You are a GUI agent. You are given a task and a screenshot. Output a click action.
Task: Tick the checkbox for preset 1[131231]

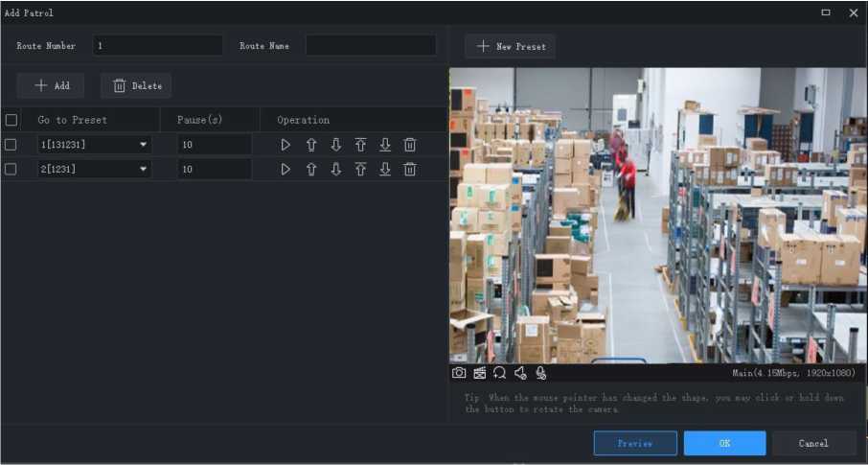pos(11,145)
